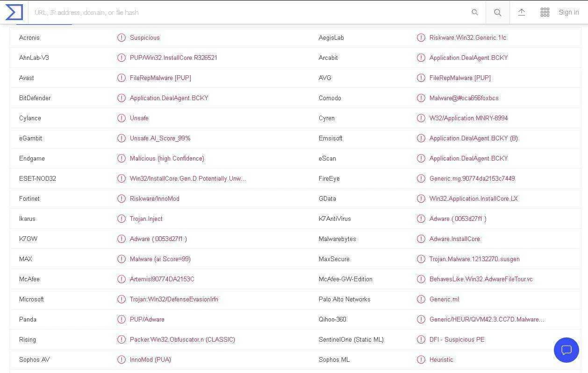Click warning icon beside Trojan.Inject
Image resolution: width=588 pixels, height=373 pixels.
tap(122, 219)
